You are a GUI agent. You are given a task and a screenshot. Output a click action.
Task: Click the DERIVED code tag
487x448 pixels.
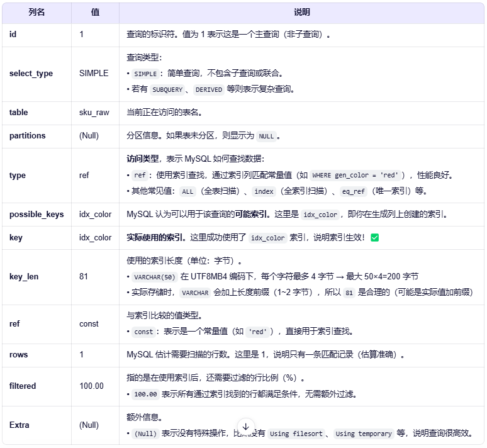click(x=209, y=90)
